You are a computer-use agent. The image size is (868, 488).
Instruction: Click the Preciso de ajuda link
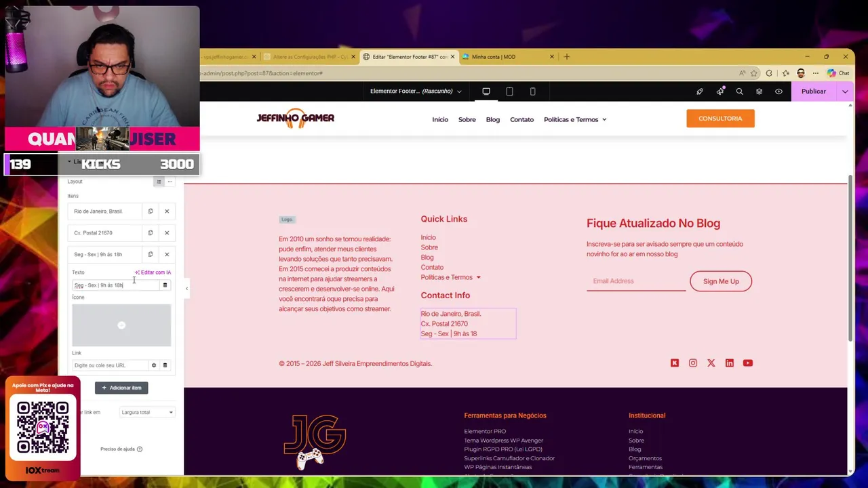[121, 449]
